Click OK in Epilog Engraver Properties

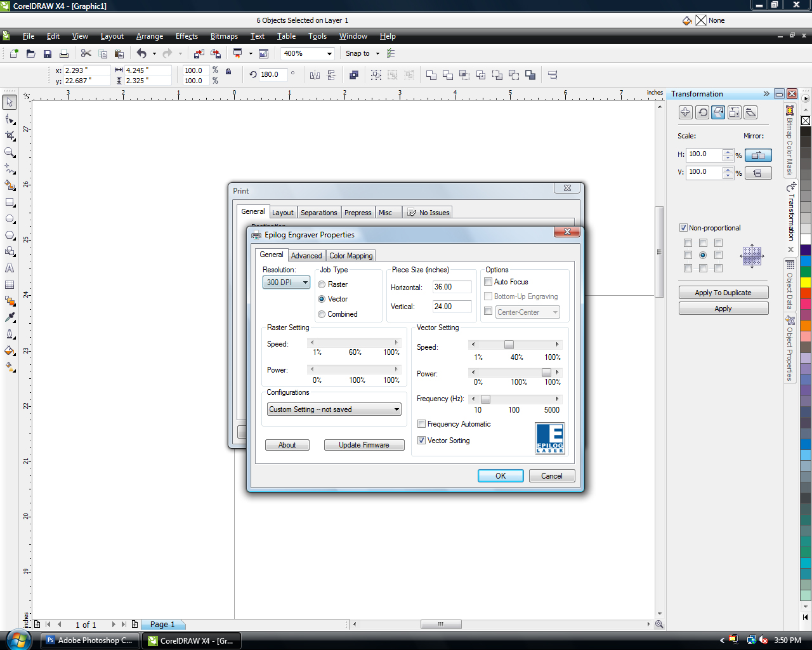coord(501,476)
